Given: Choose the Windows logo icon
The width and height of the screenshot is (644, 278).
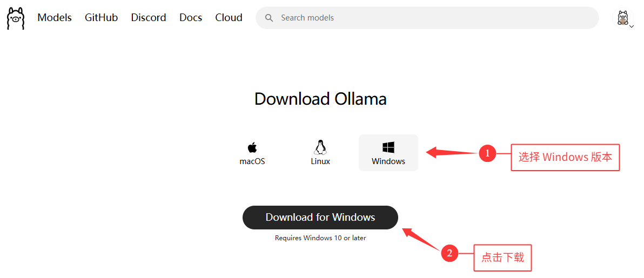Looking at the screenshot, I should [388, 147].
